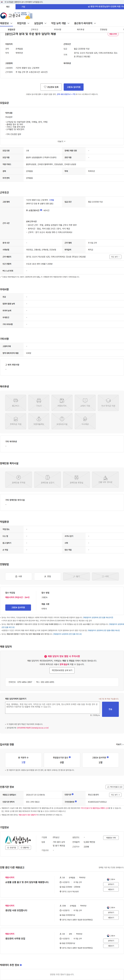Click the 필기 screening method box
Image resolution: width=124 pixels, height=980 pixels.
click(76, 576)
